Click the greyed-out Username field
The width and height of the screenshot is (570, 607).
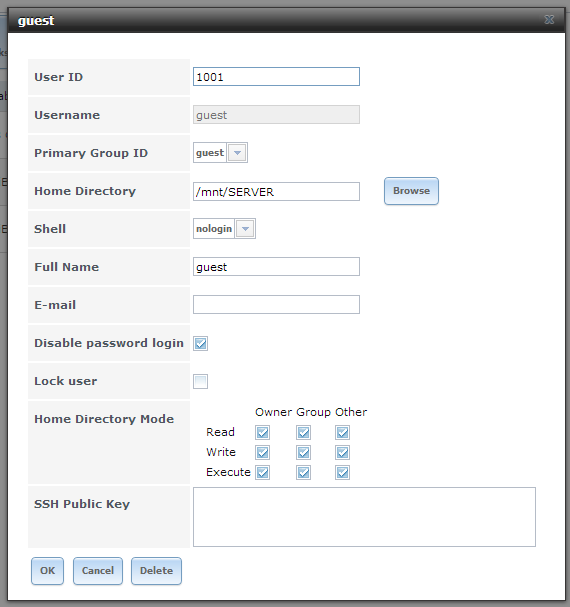276,115
